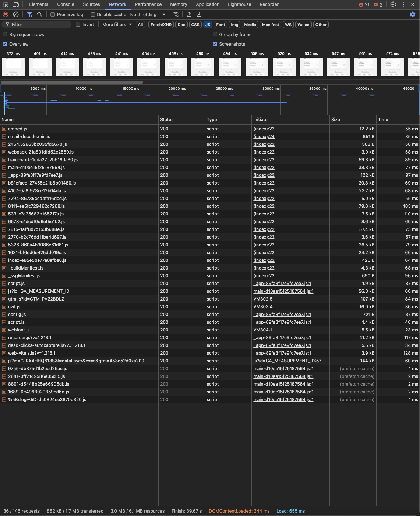Click script icon beside config.js
420x516 pixels.
click(4, 315)
